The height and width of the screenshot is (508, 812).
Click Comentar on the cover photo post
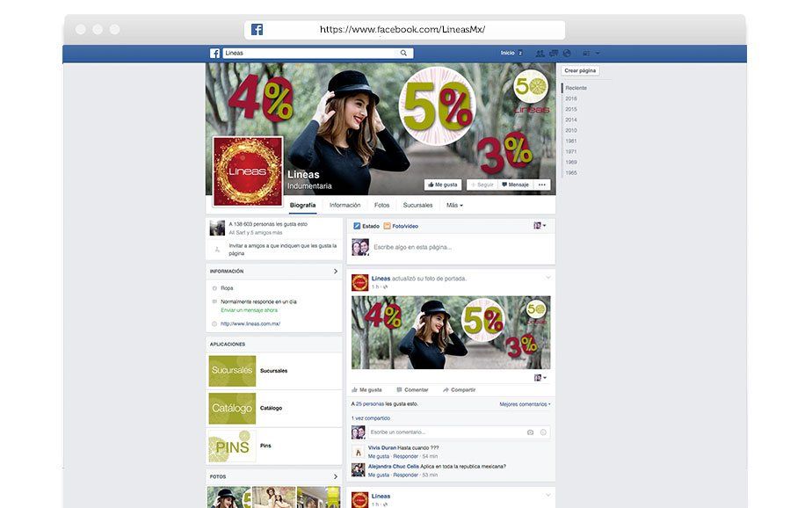point(412,390)
